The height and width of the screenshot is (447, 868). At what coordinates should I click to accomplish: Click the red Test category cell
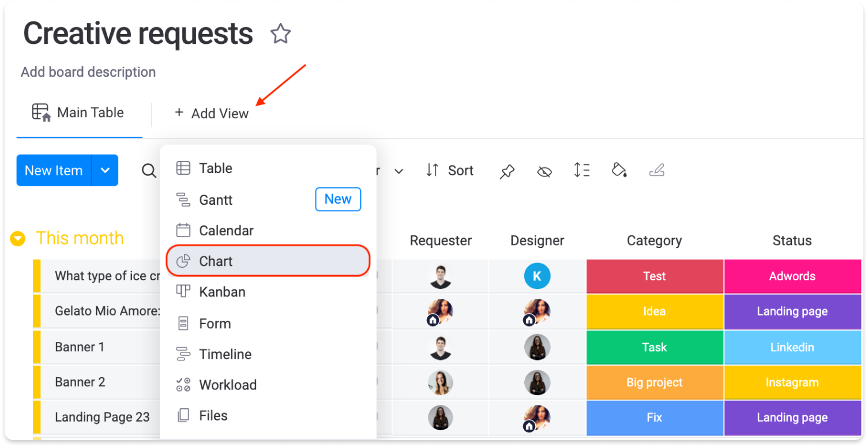655,276
